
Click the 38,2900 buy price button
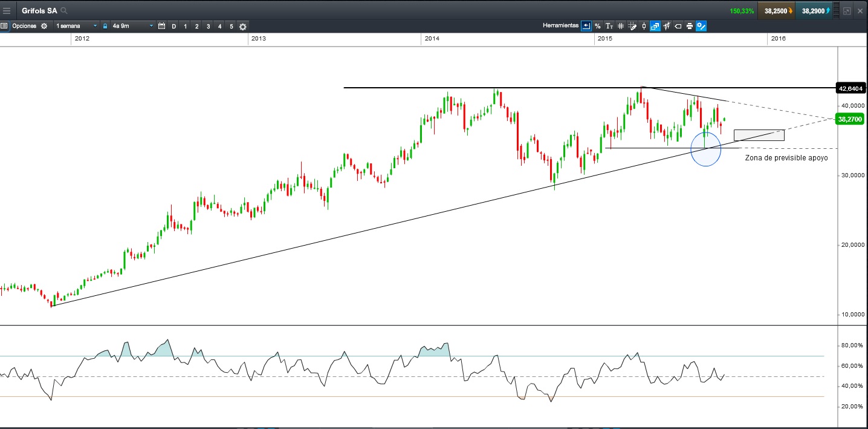click(814, 11)
